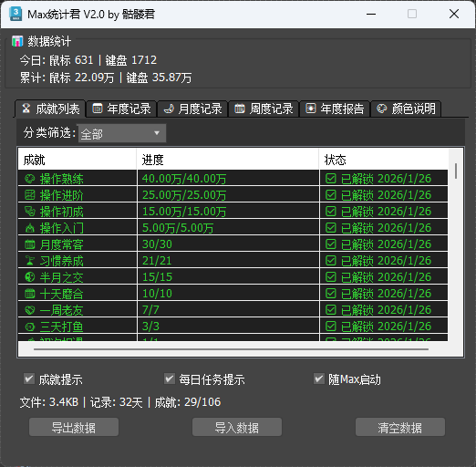Click the icon beside 半月之交
The image size is (476, 467).
(x=30, y=277)
